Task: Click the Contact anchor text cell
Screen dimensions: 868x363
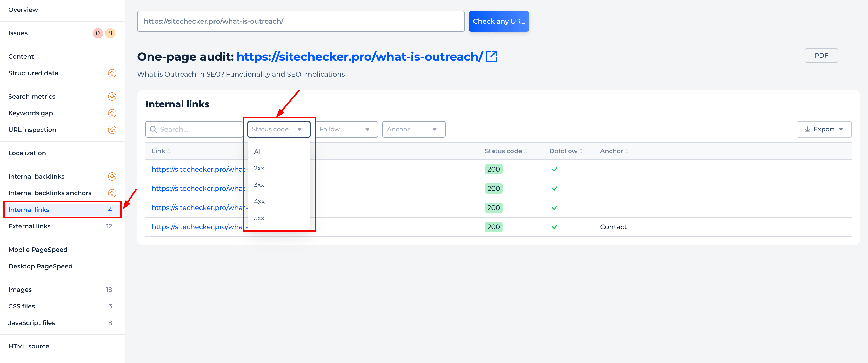Action: pos(613,227)
